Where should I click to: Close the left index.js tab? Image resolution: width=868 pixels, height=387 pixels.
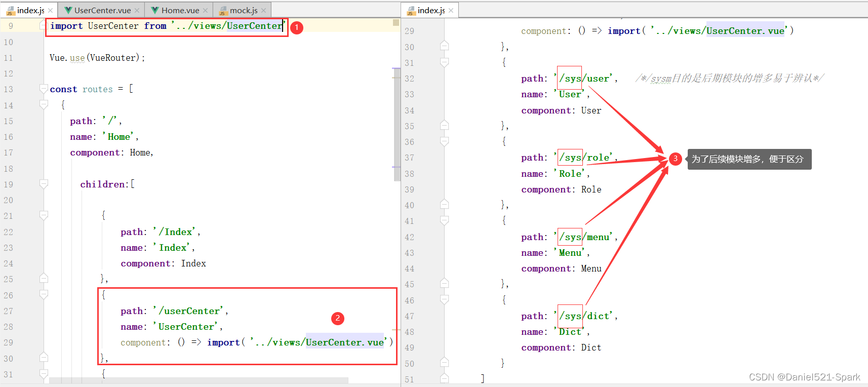51,11
